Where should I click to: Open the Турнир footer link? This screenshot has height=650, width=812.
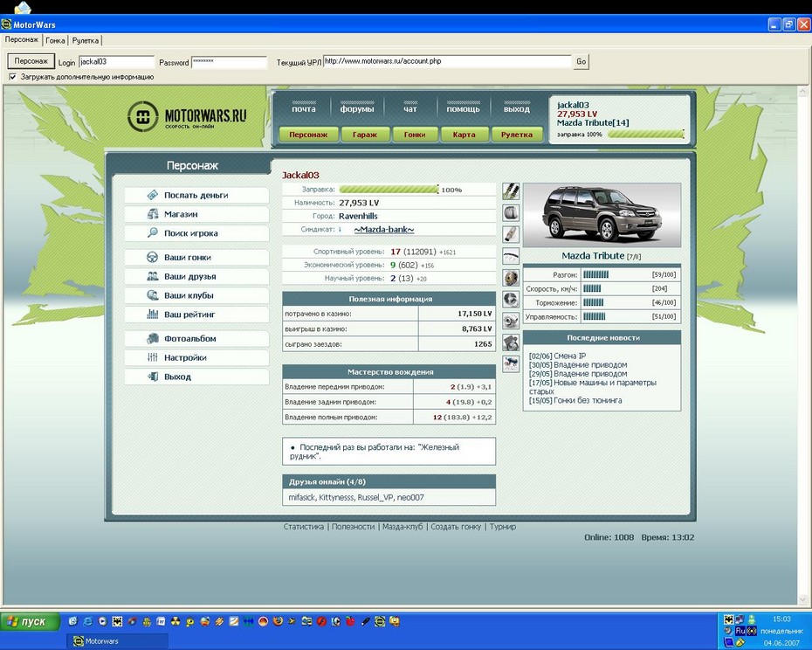pyautogui.click(x=503, y=527)
